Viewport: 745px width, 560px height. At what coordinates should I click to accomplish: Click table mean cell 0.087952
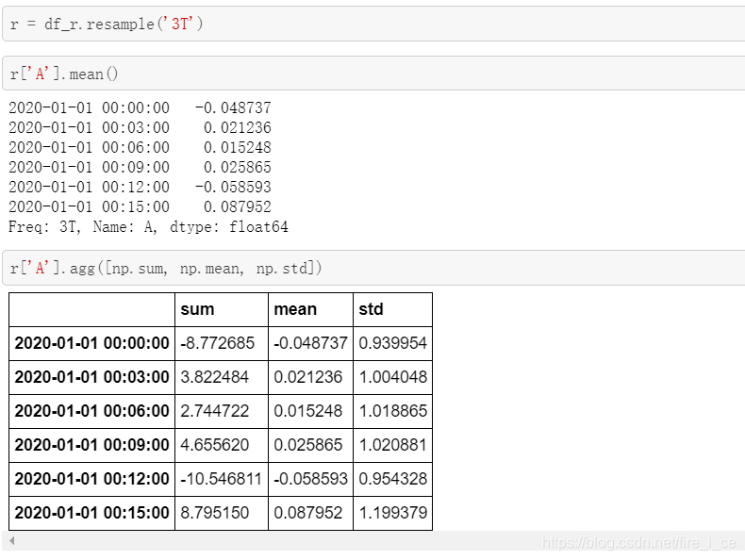tap(311, 513)
